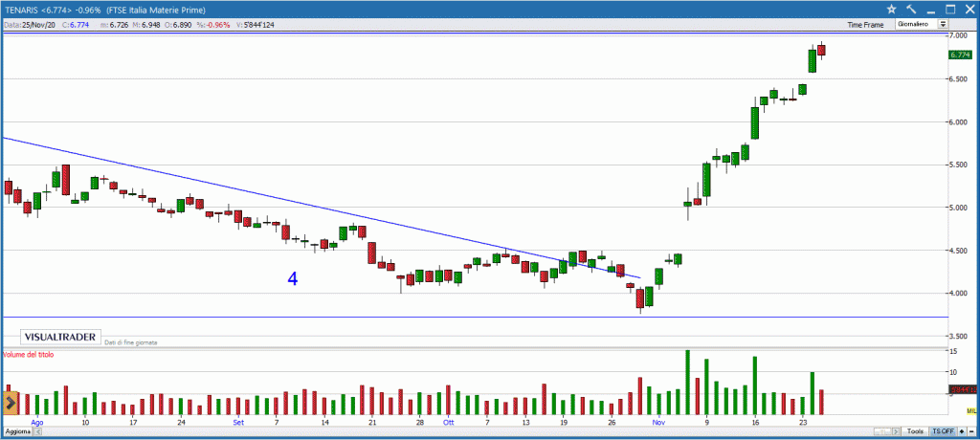Click the minus zoom-out button
980x440 pixels.
(x=971, y=431)
